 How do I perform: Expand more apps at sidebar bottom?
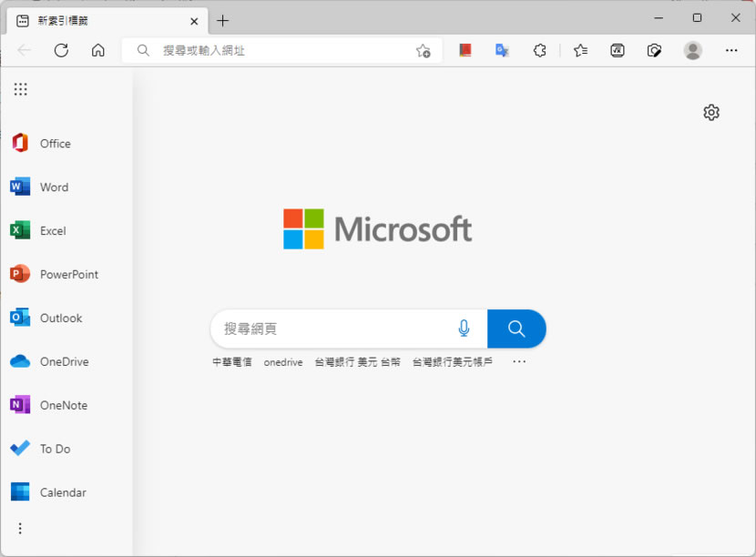point(20,528)
